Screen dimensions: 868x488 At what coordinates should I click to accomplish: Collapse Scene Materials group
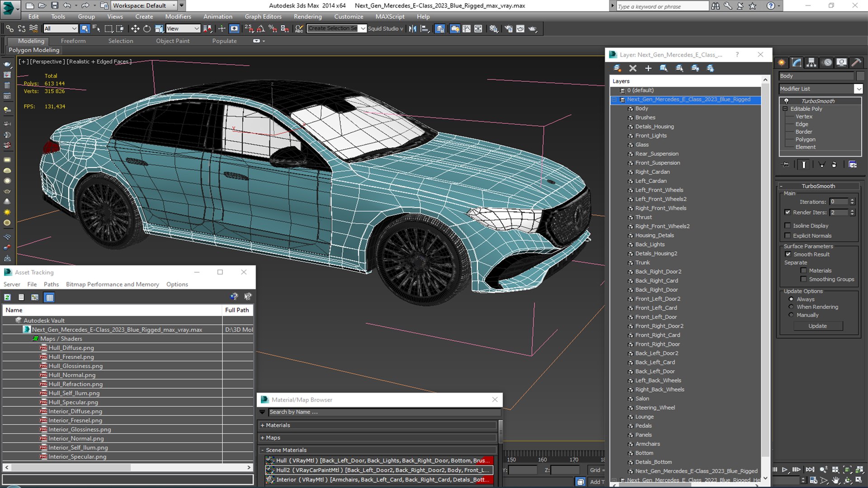pyautogui.click(x=262, y=450)
